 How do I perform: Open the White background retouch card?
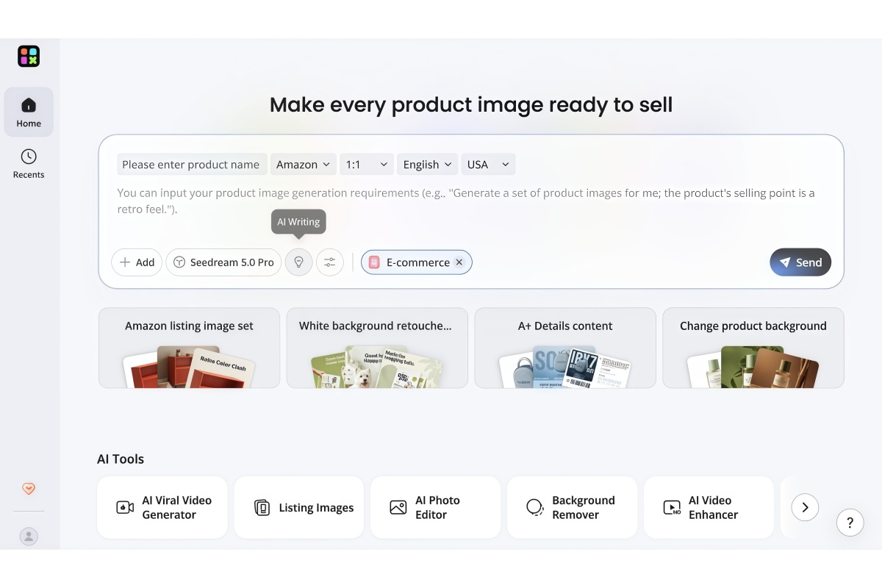pos(377,348)
